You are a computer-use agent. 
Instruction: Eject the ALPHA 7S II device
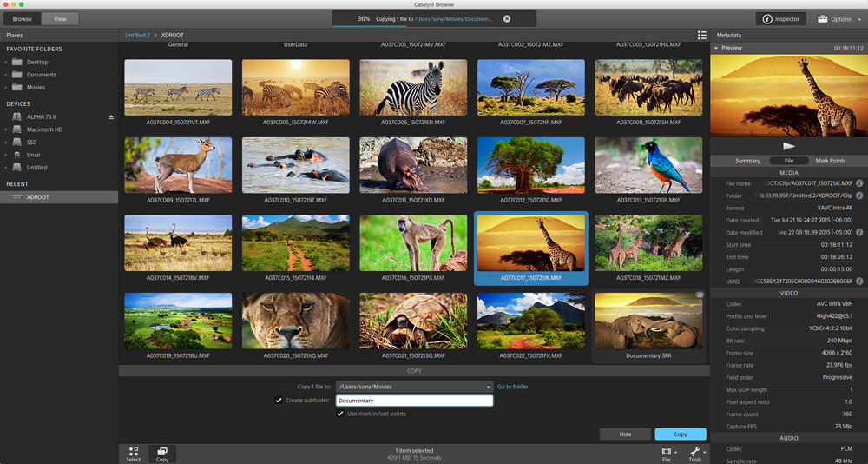(111, 117)
